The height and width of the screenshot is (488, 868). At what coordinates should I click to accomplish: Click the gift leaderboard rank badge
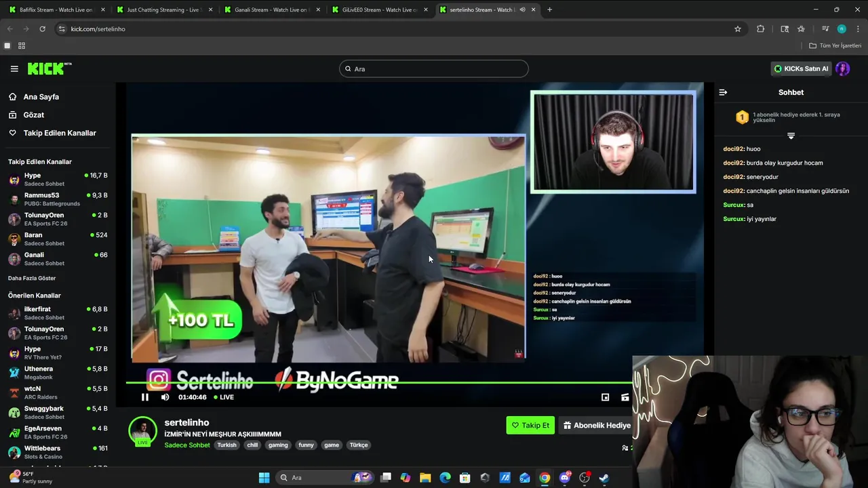[x=742, y=117]
